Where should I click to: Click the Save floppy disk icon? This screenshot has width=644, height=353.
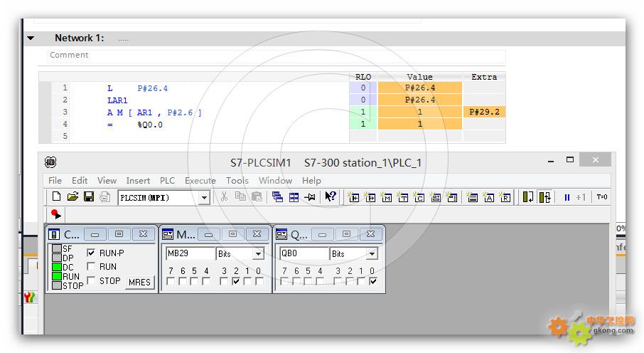click(x=89, y=196)
